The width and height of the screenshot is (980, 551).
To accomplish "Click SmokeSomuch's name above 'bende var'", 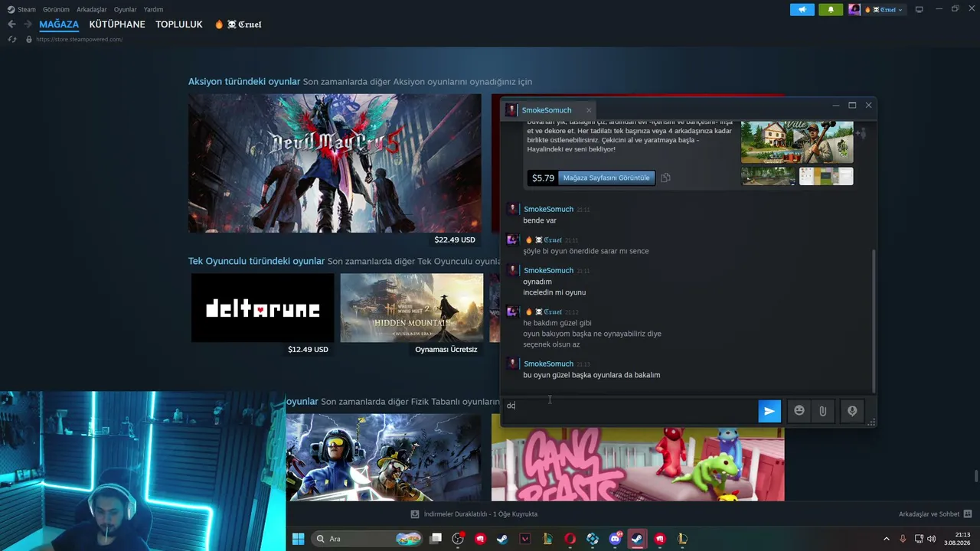I will point(548,209).
